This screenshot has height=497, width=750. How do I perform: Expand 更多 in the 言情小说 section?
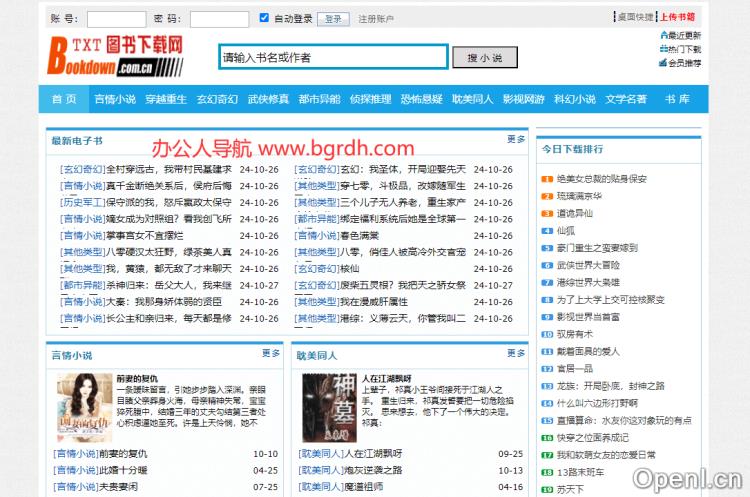271,354
